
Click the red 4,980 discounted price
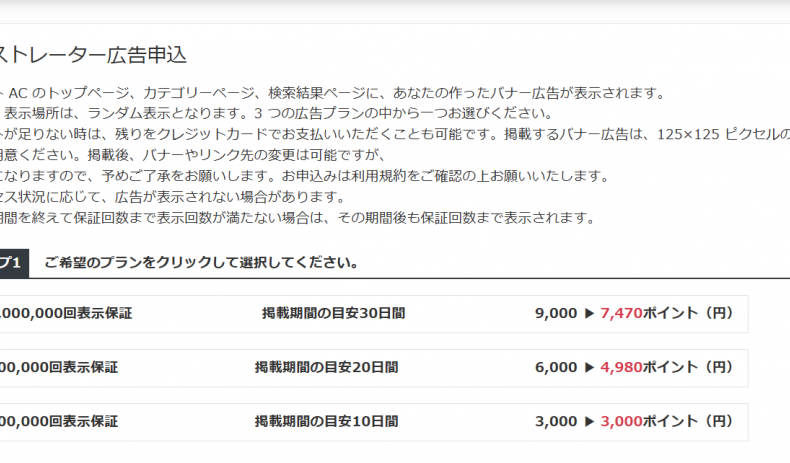click(621, 367)
